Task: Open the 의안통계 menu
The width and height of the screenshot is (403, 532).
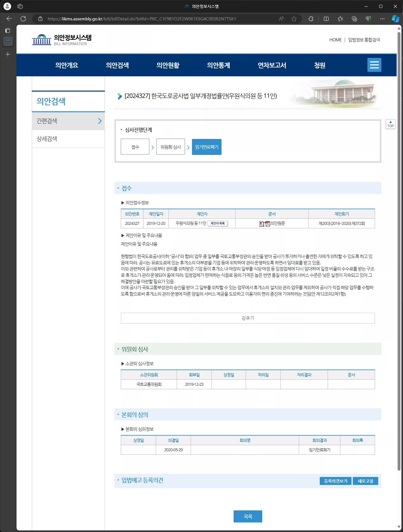Action: [x=218, y=65]
